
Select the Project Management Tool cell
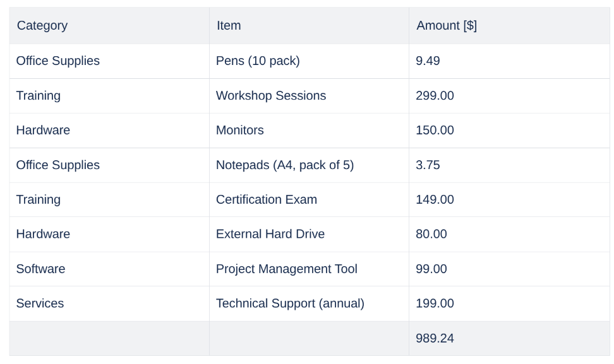[x=287, y=269]
